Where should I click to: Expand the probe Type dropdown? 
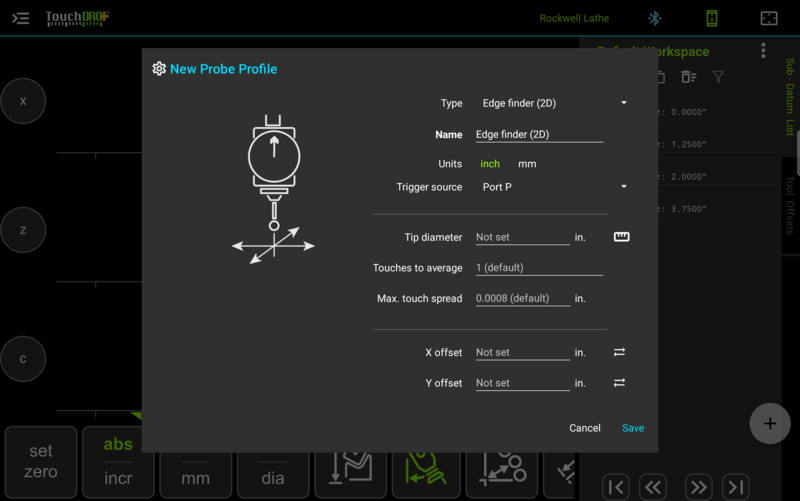(x=555, y=103)
